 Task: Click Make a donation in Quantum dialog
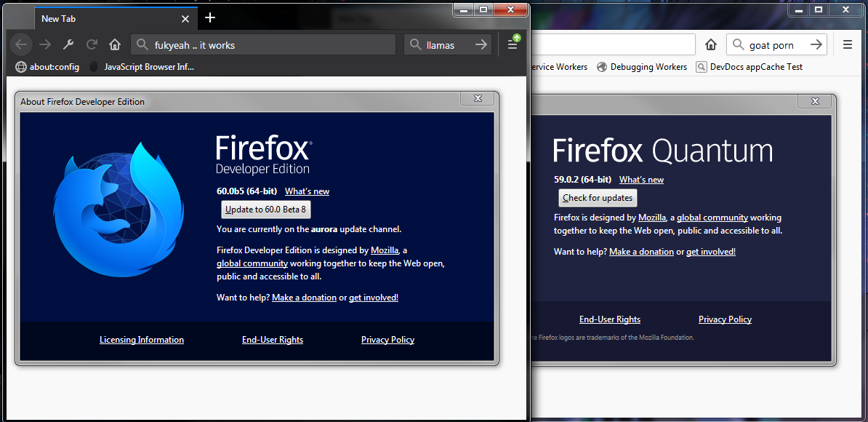[x=642, y=252]
